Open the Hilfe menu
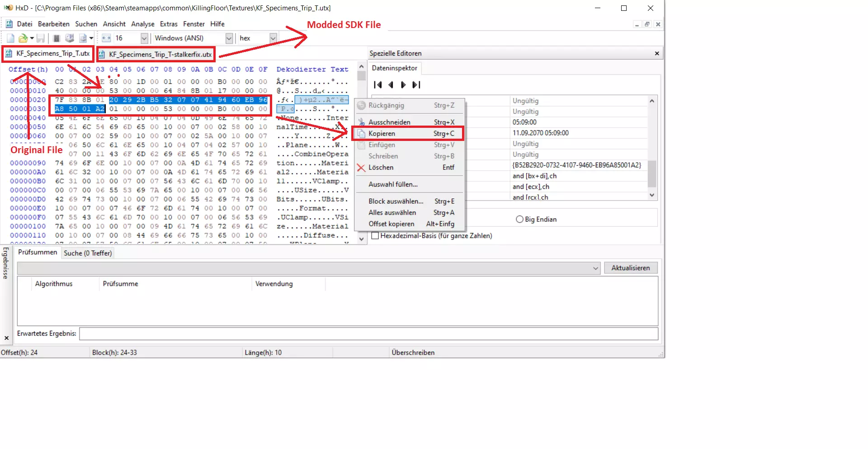Image resolution: width=868 pixels, height=449 pixels. click(x=217, y=24)
